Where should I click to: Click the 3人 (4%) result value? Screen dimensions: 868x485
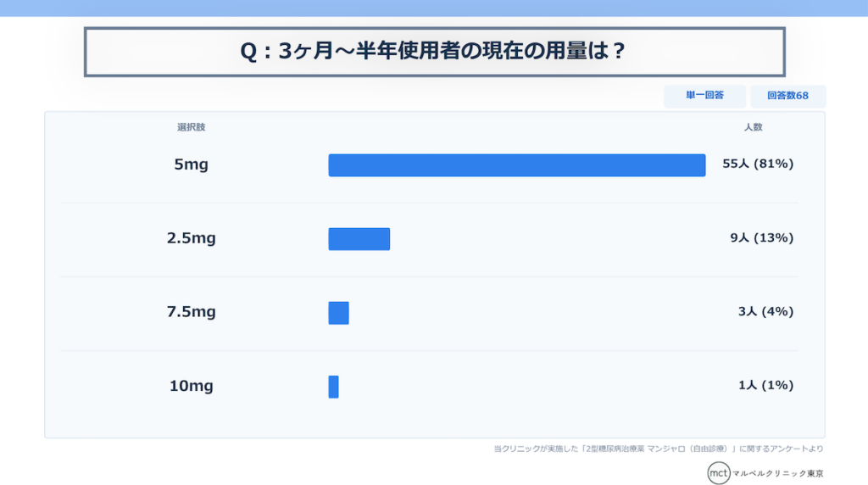[x=765, y=312]
